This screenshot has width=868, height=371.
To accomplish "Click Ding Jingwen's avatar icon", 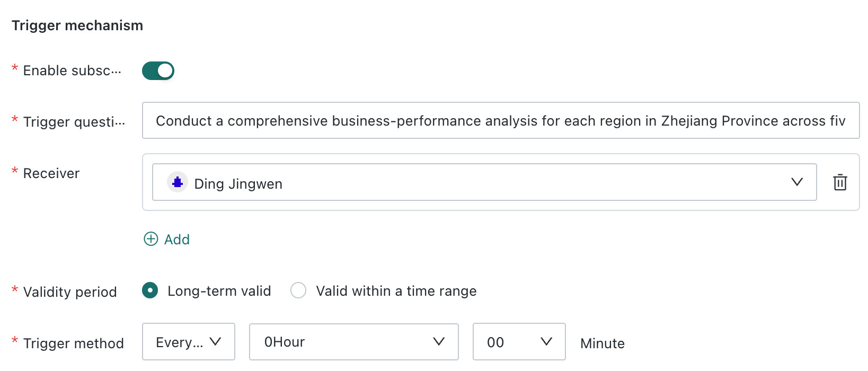I will pos(178,182).
